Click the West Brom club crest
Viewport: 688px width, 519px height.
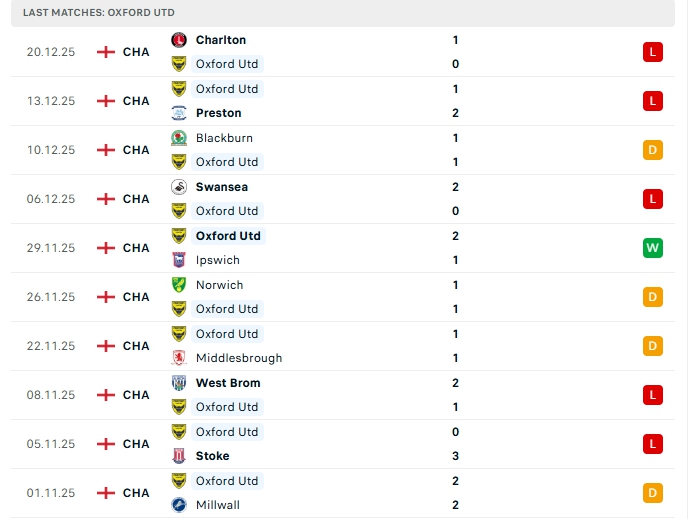tap(179, 383)
